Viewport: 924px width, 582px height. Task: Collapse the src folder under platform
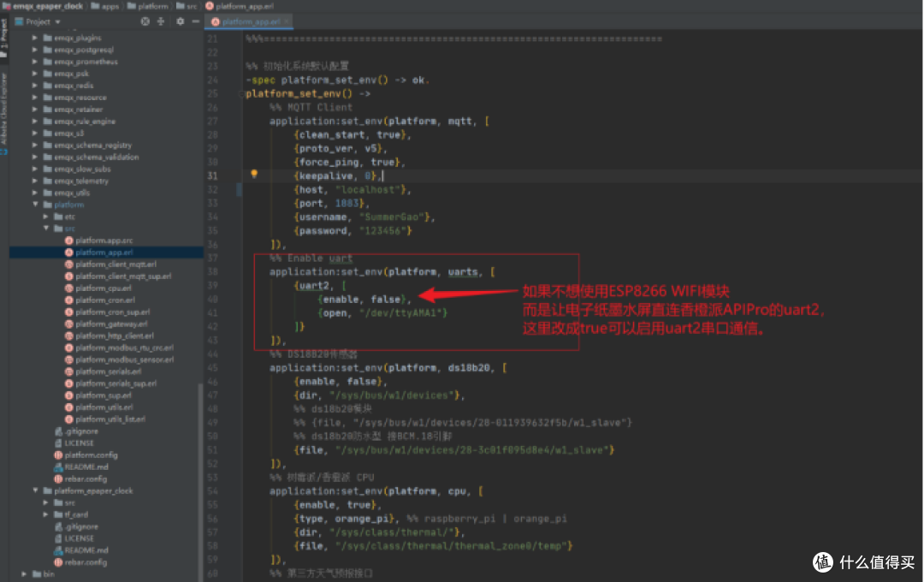pyautogui.click(x=46, y=229)
